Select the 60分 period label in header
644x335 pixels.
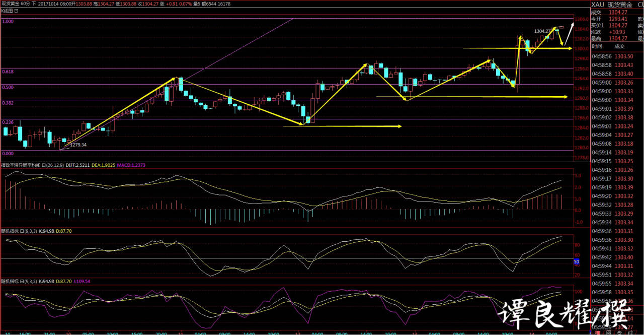pyautogui.click(x=26, y=4)
